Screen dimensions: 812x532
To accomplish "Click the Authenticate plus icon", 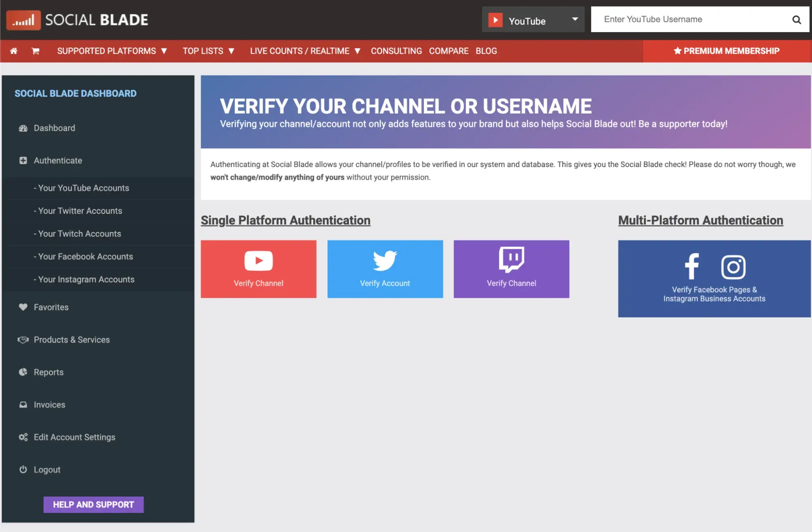I will pyautogui.click(x=23, y=161).
